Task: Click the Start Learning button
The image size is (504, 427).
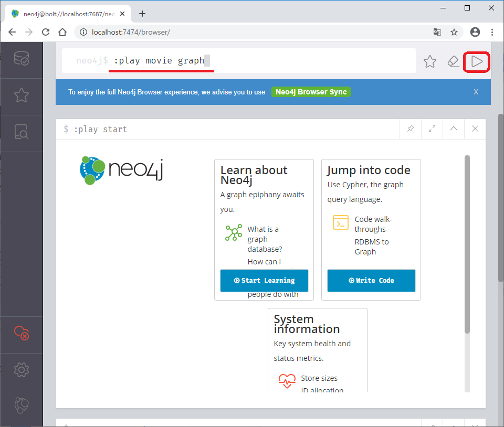Action: point(264,280)
